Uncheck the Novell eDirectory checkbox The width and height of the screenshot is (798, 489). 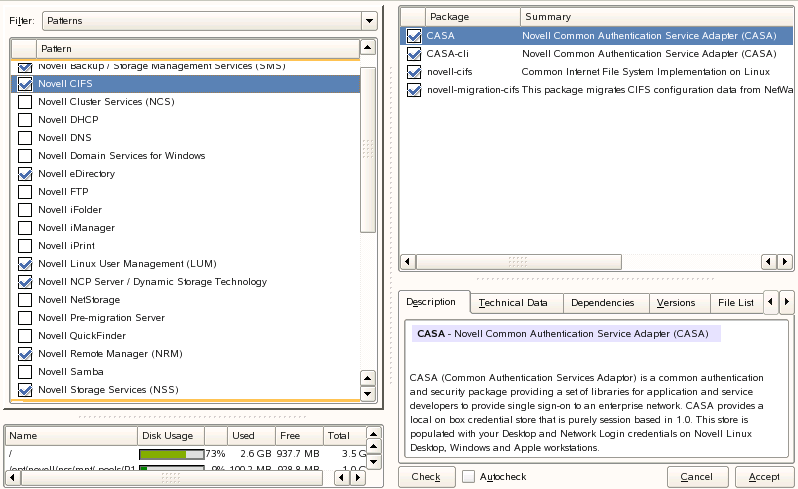point(25,174)
